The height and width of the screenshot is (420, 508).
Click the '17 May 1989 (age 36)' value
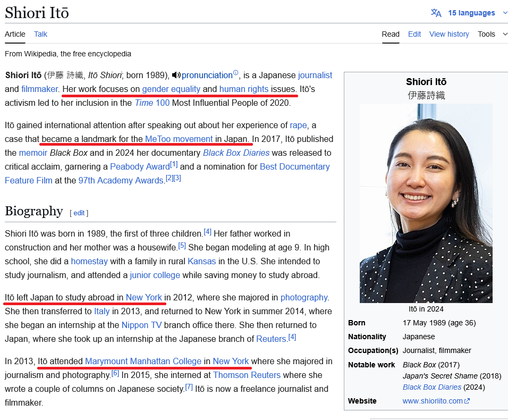click(x=439, y=323)
